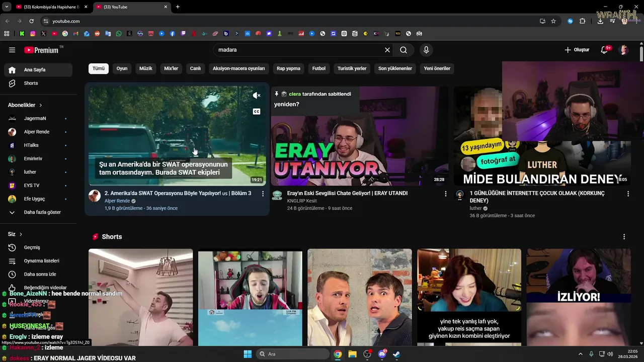This screenshot has height=362, width=644.
Task: Open Efe Uygaç subscription channel
Action: point(38,199)
